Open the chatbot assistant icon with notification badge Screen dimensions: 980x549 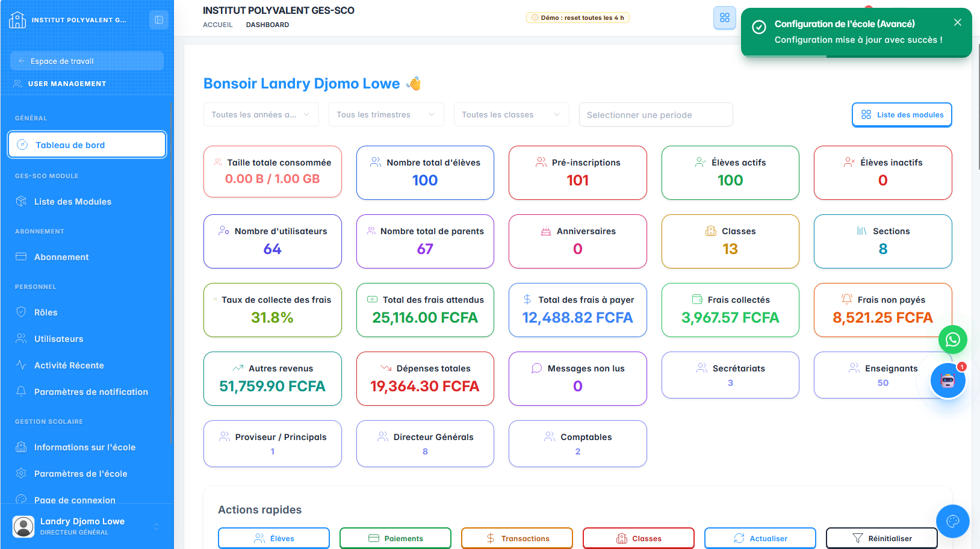pos(948,380)
